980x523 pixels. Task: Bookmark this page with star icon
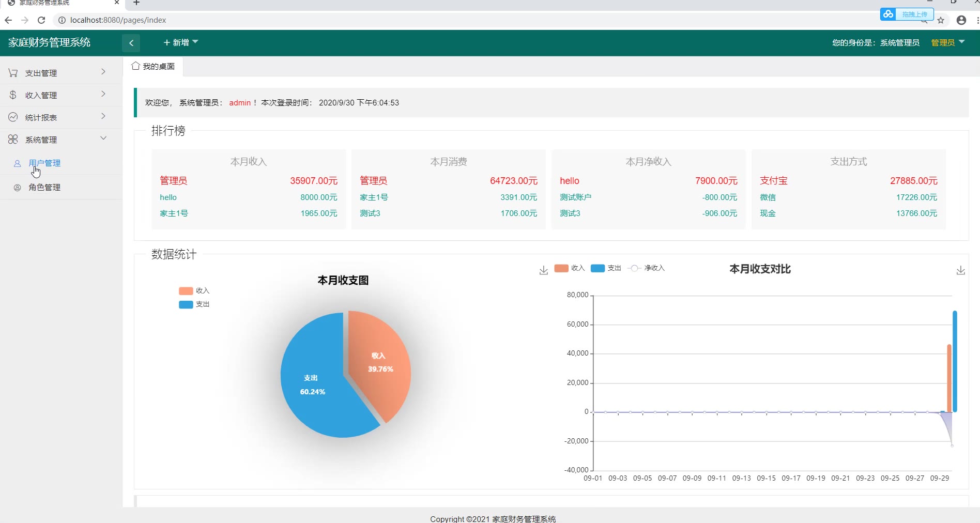(x=941, y=20)
